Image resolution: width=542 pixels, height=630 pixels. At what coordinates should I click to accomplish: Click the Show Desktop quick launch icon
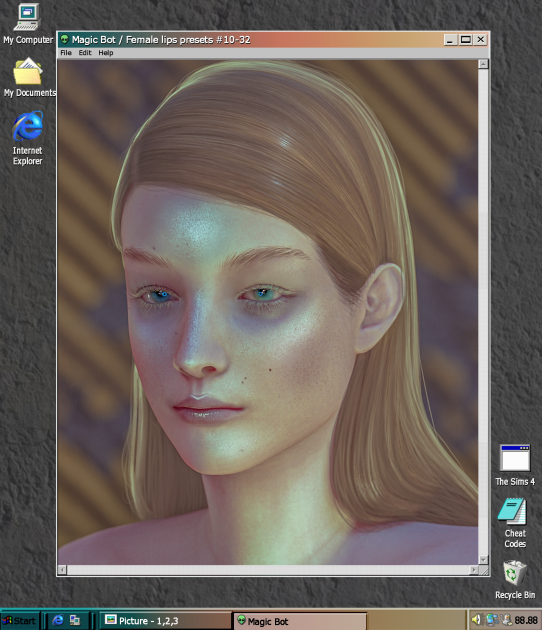(75, 620)
